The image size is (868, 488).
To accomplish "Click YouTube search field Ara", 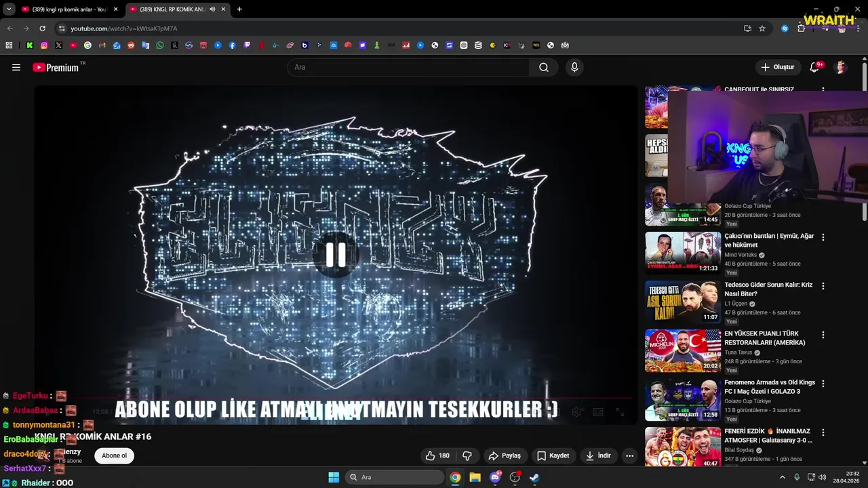I will [x=409, y=67].
